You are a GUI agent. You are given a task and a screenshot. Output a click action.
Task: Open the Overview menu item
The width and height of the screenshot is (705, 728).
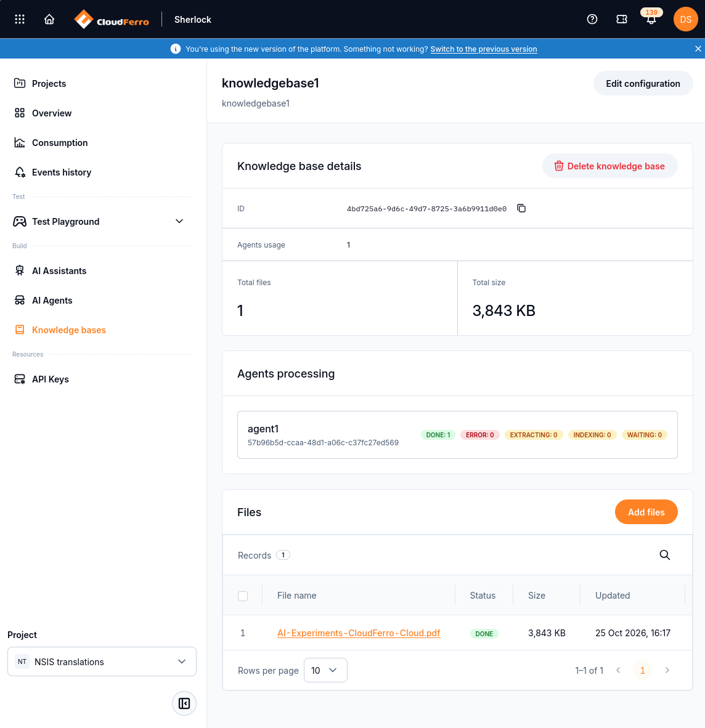[x=52, y=113]
